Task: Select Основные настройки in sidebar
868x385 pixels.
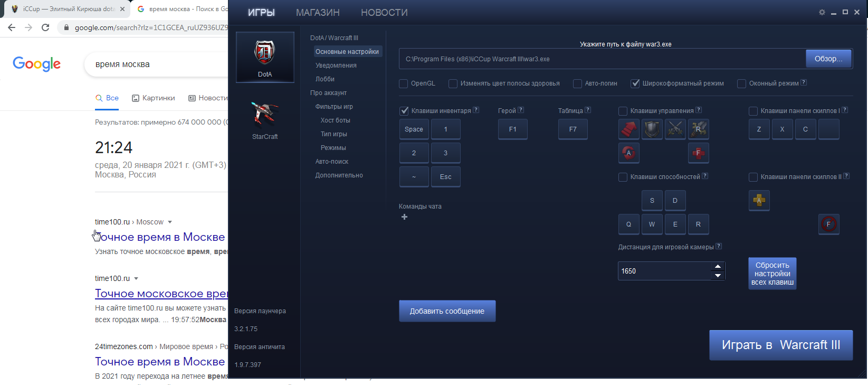Action: [347, 52]
